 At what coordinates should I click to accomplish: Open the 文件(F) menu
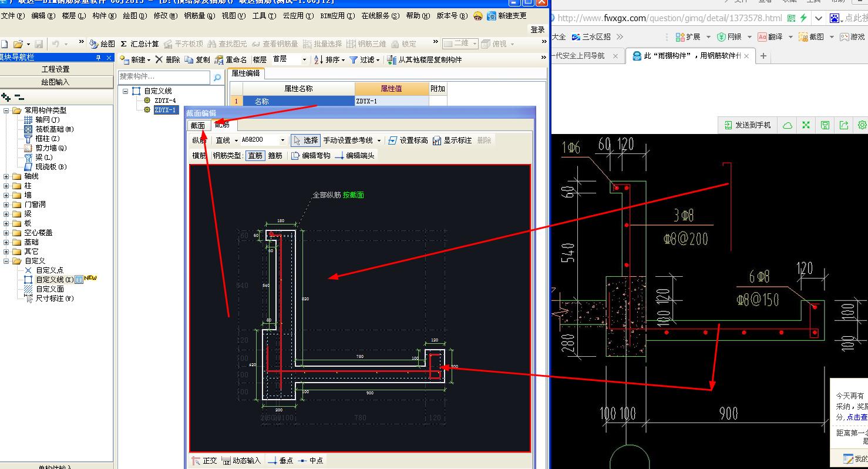(x=13, y=16)
